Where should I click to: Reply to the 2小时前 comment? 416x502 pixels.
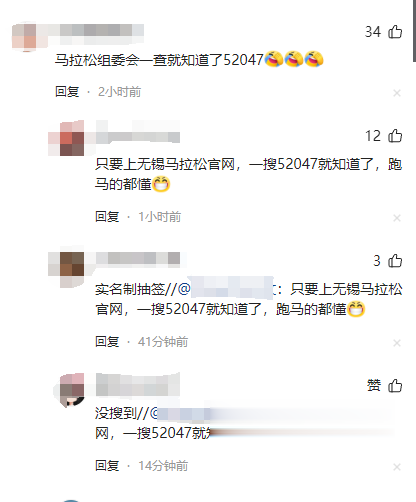[67, 92]
